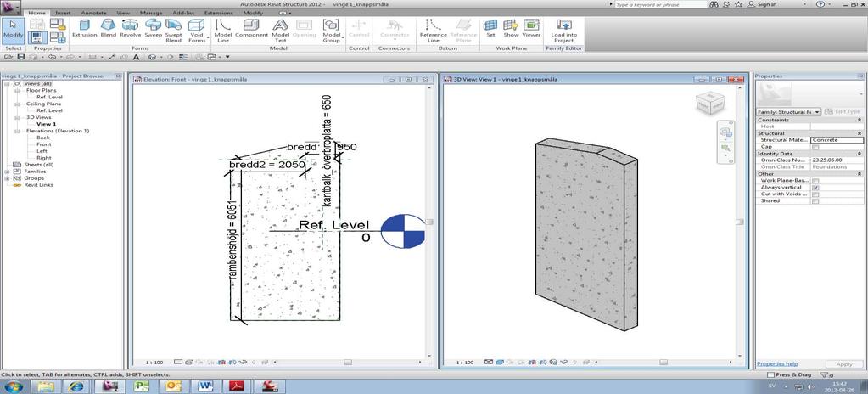
Task: Toggle the Cap checkbox
Action: (815, 147)
